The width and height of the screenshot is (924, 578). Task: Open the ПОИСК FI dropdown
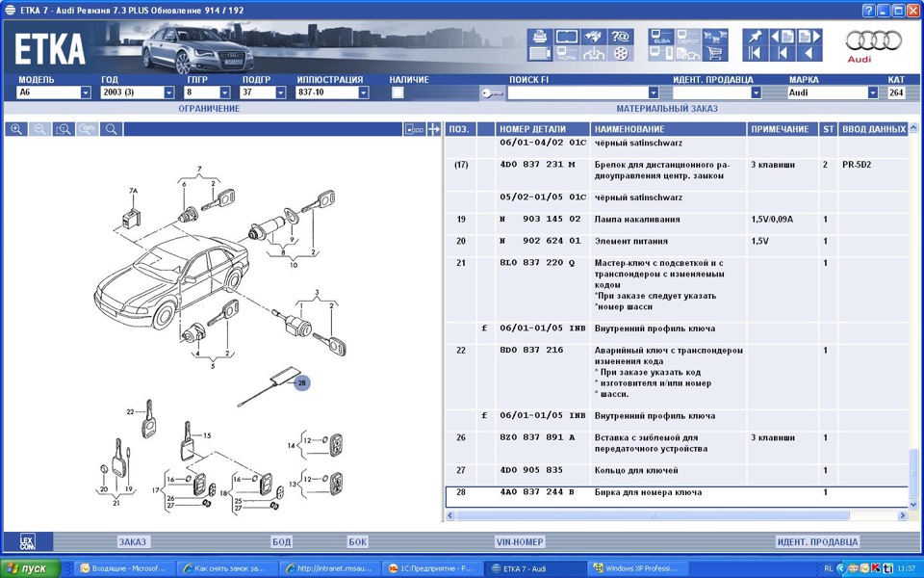click(653, 92)
